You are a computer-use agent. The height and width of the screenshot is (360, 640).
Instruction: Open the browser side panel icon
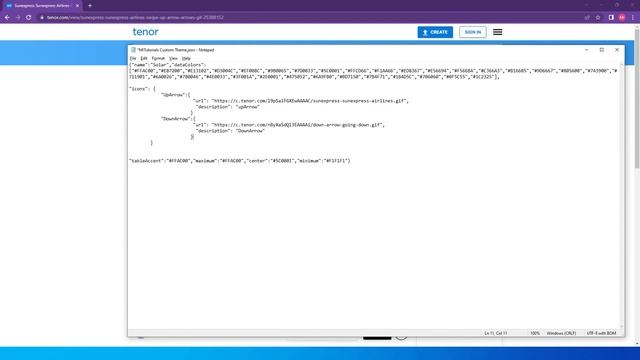pyautogui.click(x=611, y=18)
